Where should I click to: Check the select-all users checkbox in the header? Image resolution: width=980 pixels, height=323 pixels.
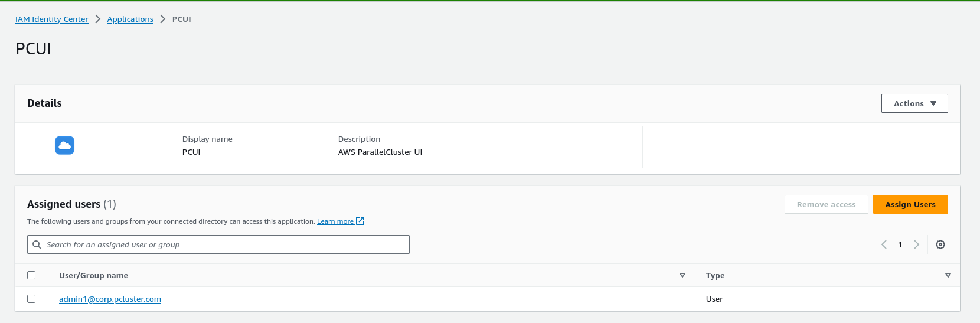coord(31,275)
